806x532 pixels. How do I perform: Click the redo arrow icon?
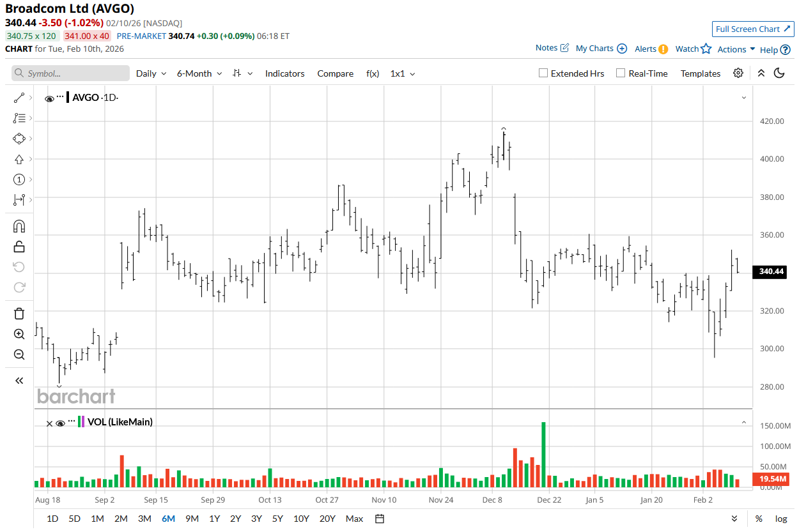(x=19, y=287)
